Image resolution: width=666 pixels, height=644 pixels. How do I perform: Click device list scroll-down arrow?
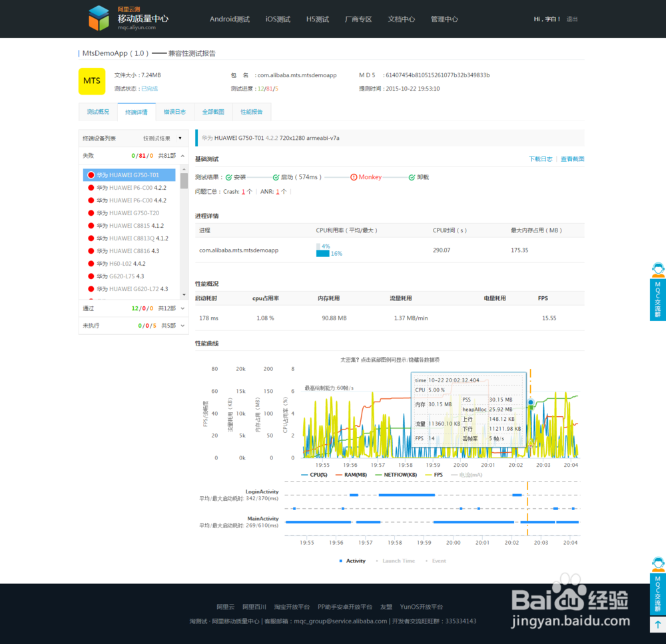[x=184, y=294]
